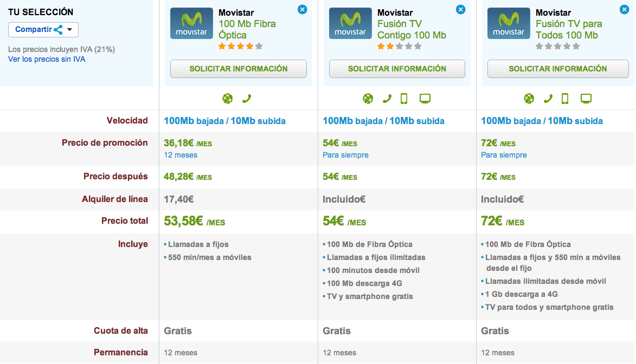This screenshot has height=364, width=636.
Task: Click Movistar logo of Fusión TV para Todos
Action: click(509, 23)
